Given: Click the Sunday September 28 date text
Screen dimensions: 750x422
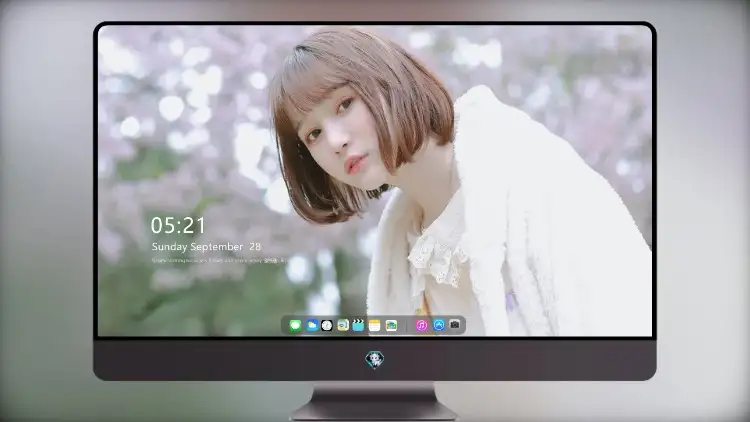Looking at the screenshot, I should [206, 247].
